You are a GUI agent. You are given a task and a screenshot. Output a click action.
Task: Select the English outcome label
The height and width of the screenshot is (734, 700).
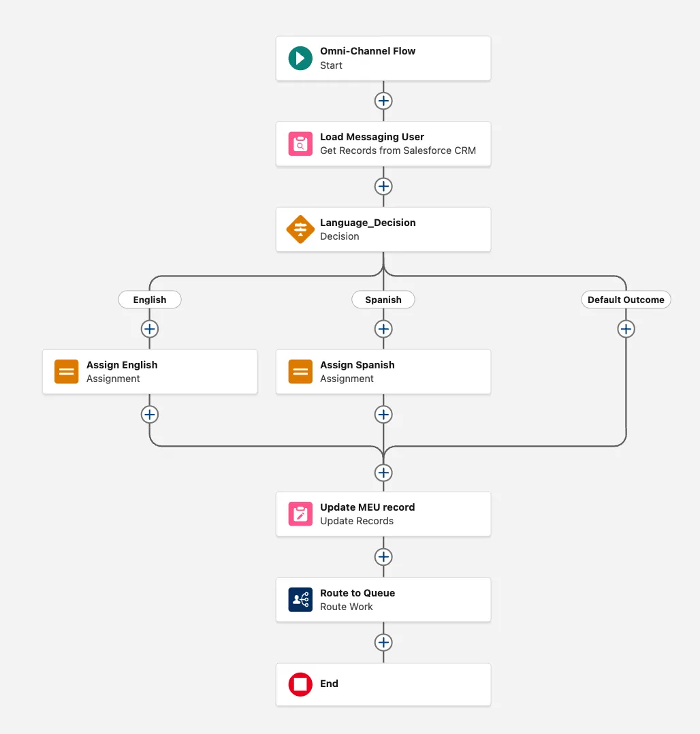click(150, 300)
